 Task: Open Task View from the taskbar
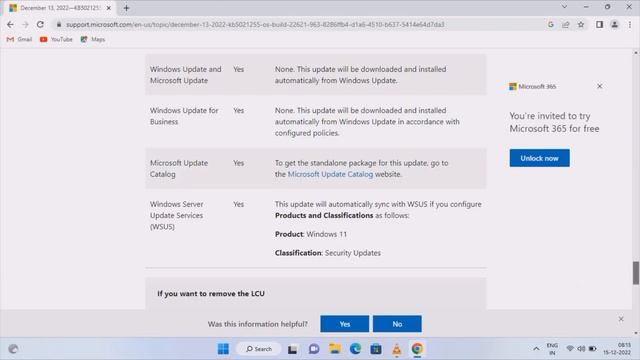292,349
